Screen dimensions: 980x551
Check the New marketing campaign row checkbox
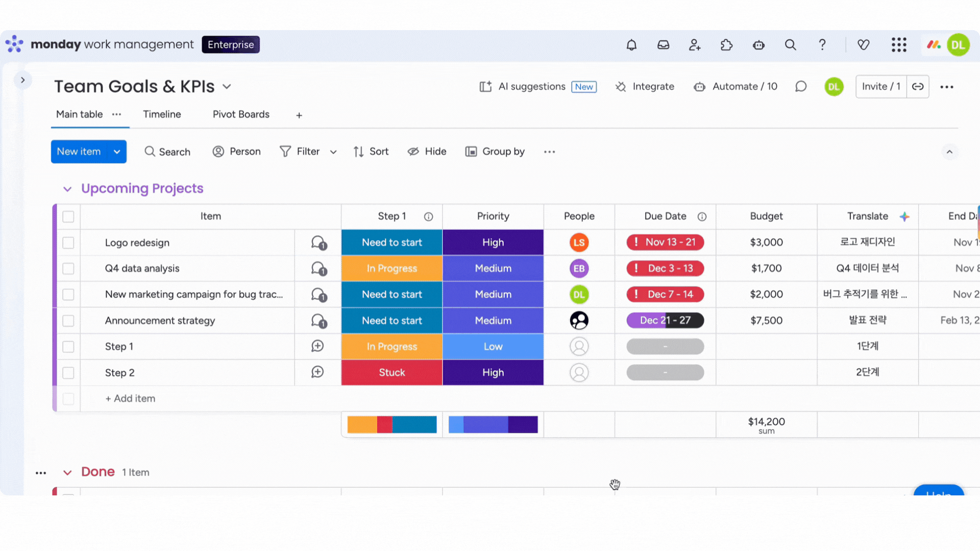pos(68,294)
